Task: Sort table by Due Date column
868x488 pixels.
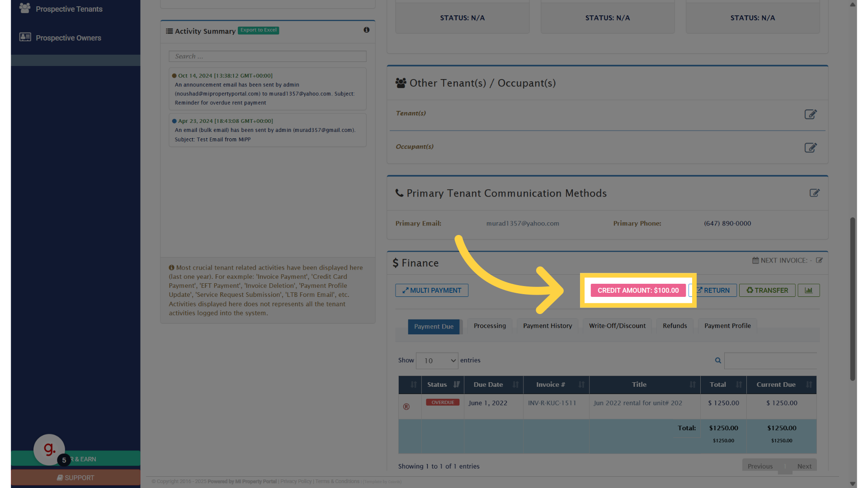Action: 493,385
